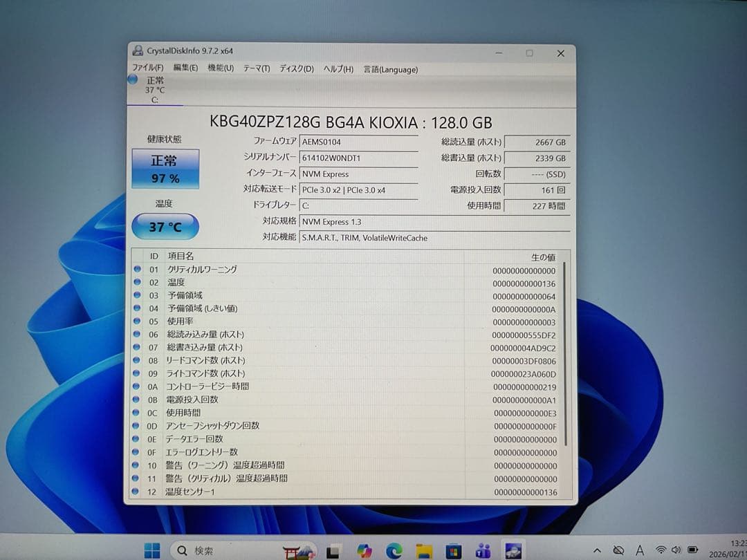Click the 正常 97 % health status button

coord(165,169)
